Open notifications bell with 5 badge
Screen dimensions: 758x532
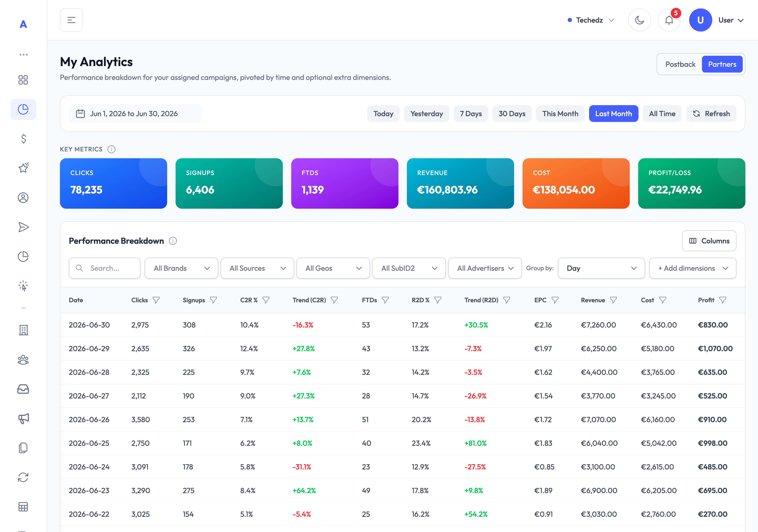669,20
